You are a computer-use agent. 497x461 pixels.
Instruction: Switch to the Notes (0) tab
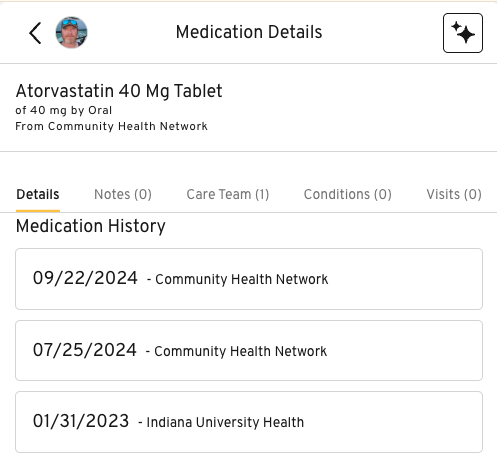[x=123, y=194]
